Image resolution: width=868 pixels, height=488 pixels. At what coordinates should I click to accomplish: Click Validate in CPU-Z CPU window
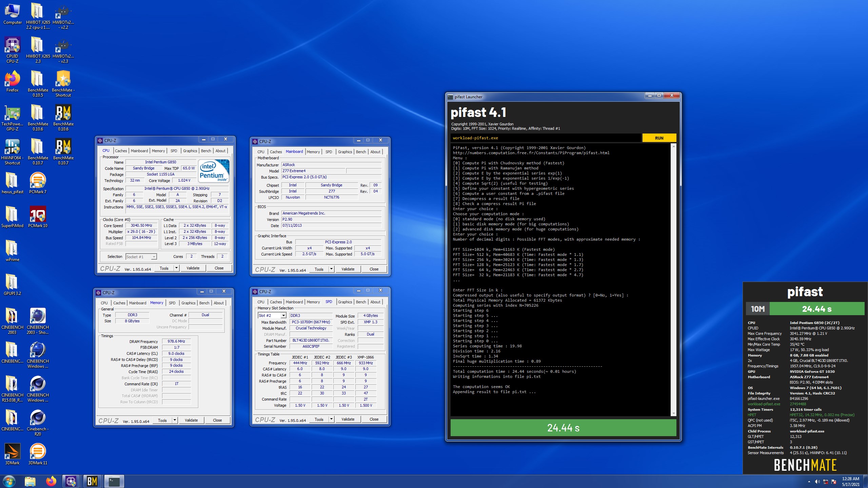[x=193, y=268]
